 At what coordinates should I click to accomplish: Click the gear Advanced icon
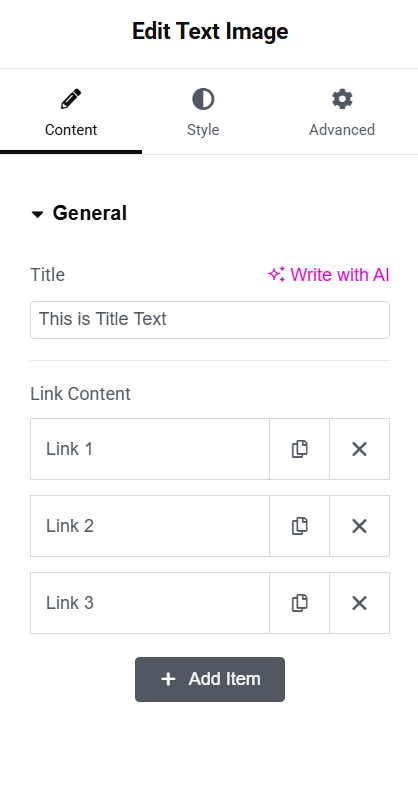pyautogui.click(x=342, y=99)
